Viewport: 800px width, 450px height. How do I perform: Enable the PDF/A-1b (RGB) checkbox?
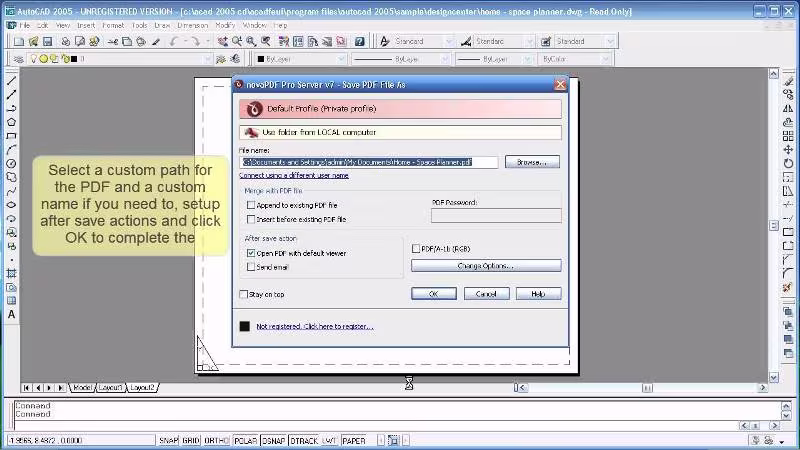pos(416,249)
